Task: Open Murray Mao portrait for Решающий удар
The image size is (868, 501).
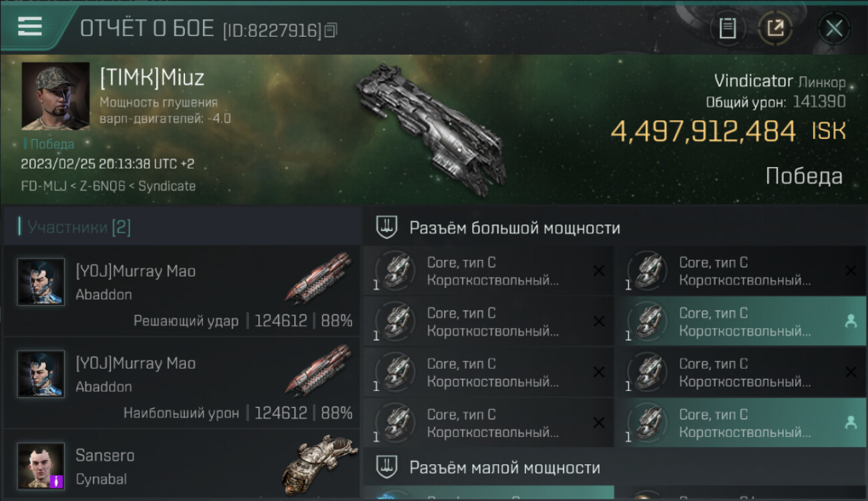Action: click(x=41, y=282)
